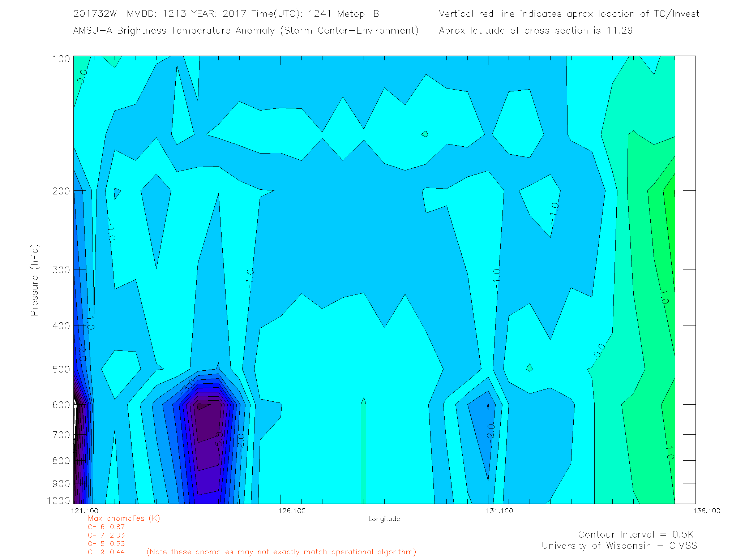Click the Longitude axis title
This screenshot has height=560, width=732.
coord(384,519)
